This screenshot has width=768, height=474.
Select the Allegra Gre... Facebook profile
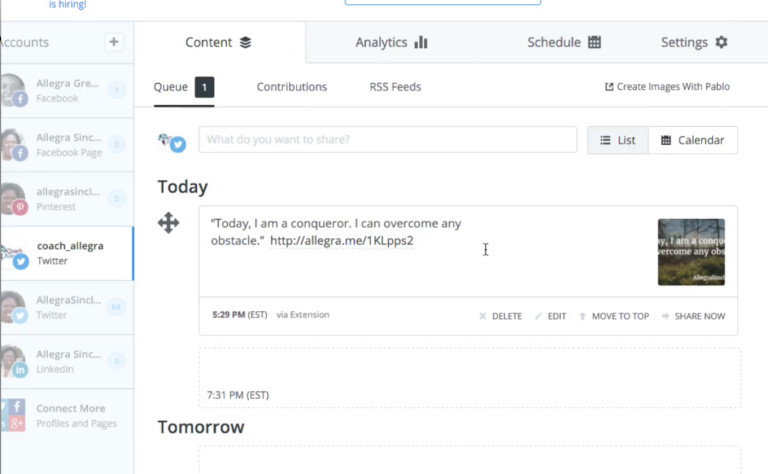(x=67, y=91)
